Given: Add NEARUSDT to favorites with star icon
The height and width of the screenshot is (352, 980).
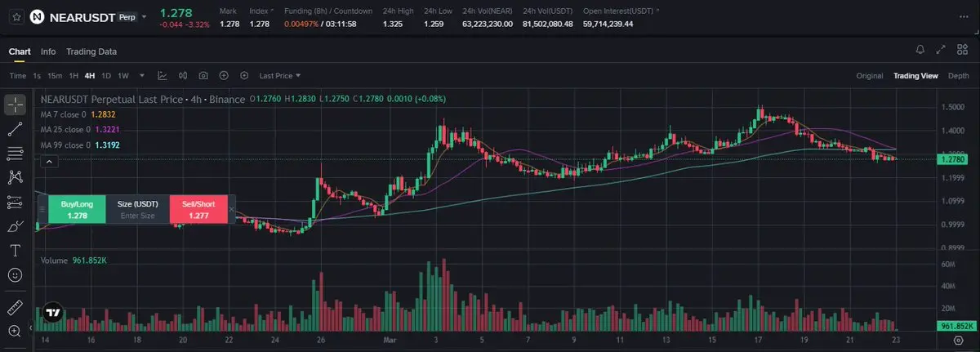Looking at the screenshot, I should [16, 16].
